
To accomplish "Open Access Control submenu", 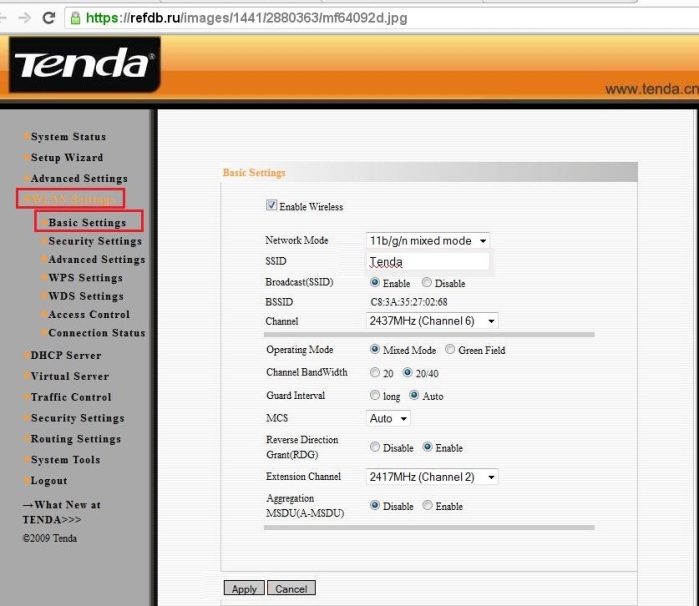I will pyautogui.click(x=89, y=314).
